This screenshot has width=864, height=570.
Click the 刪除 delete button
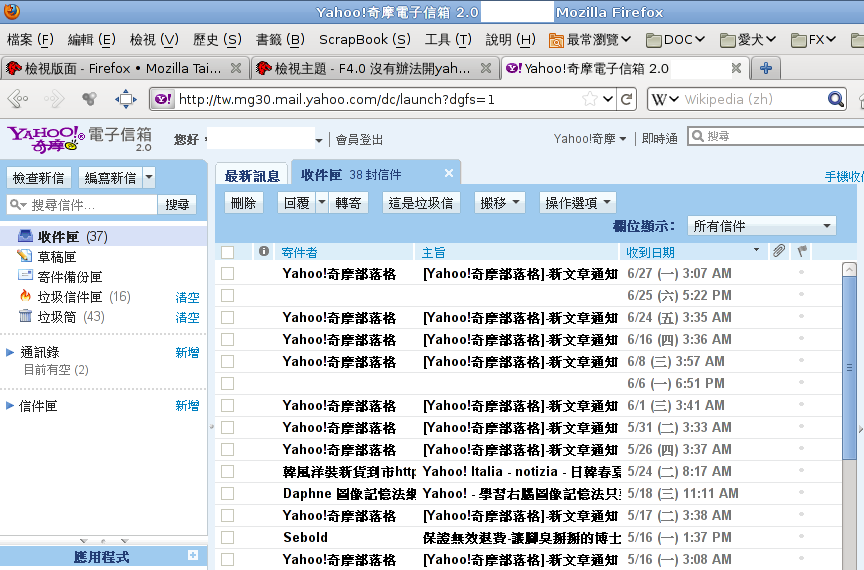click(244, 202)
